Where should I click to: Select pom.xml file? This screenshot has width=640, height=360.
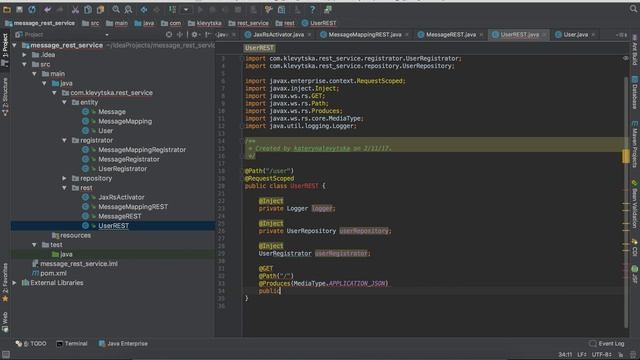pos(53,273)
